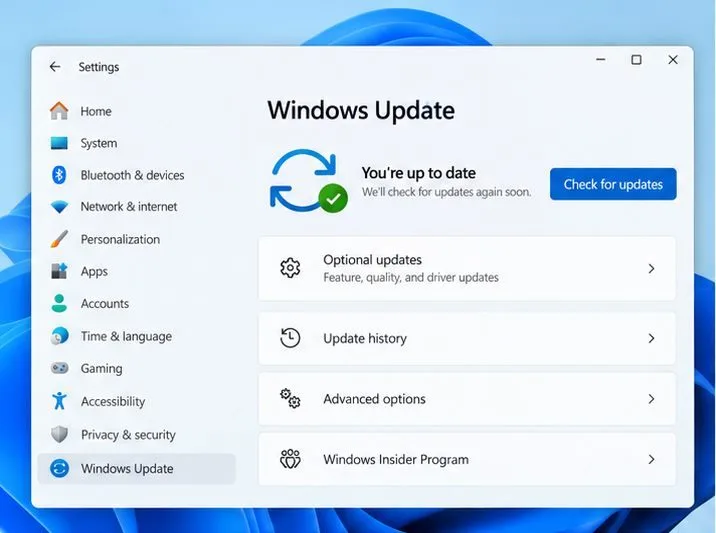Viewport: 716px width, 533px height.
Task: Click the System monitor icon
Action: pos(59,143)
